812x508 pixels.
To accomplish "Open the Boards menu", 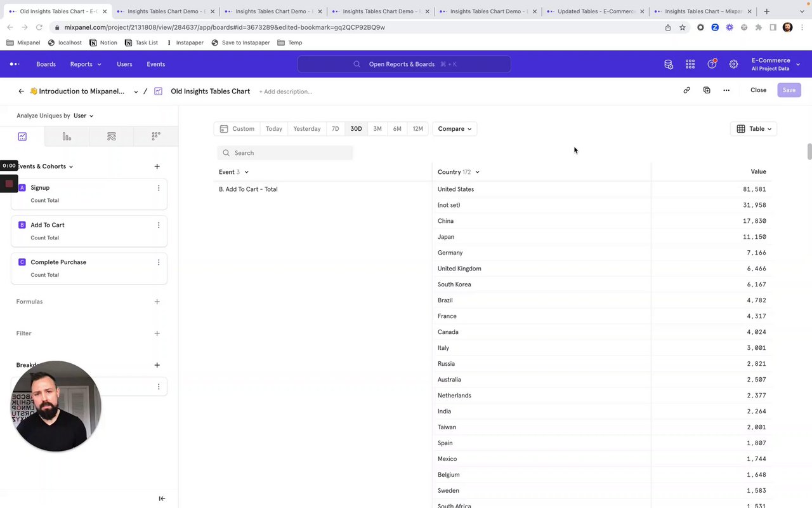I will pyautogui.click(x=46, y=64).
